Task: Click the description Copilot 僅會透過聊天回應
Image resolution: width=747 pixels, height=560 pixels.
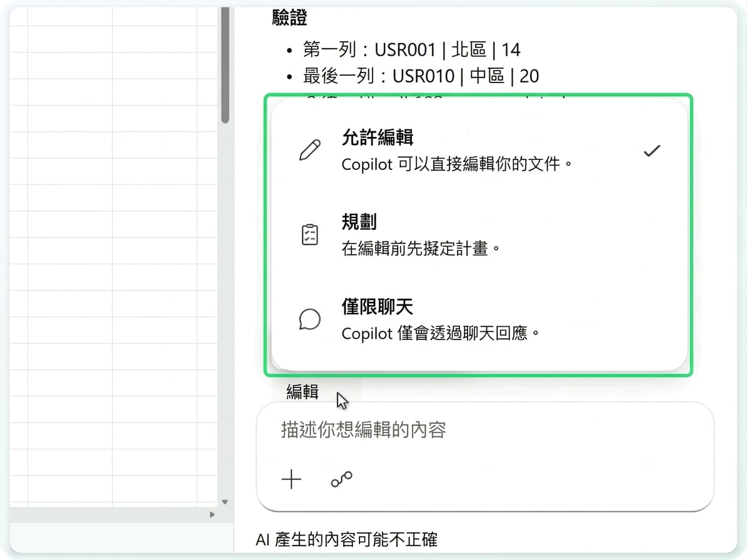Action: click(441, 333)
